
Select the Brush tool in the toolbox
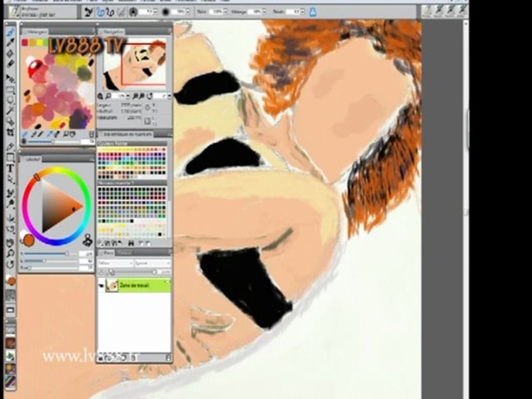[11, 32]
